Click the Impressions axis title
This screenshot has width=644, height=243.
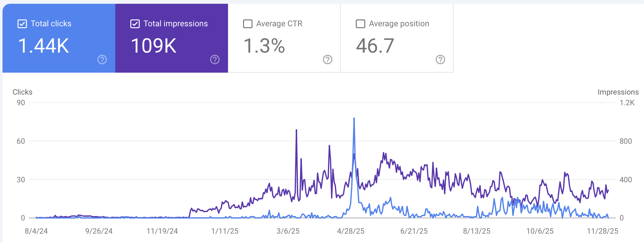[x=618, y=92]
